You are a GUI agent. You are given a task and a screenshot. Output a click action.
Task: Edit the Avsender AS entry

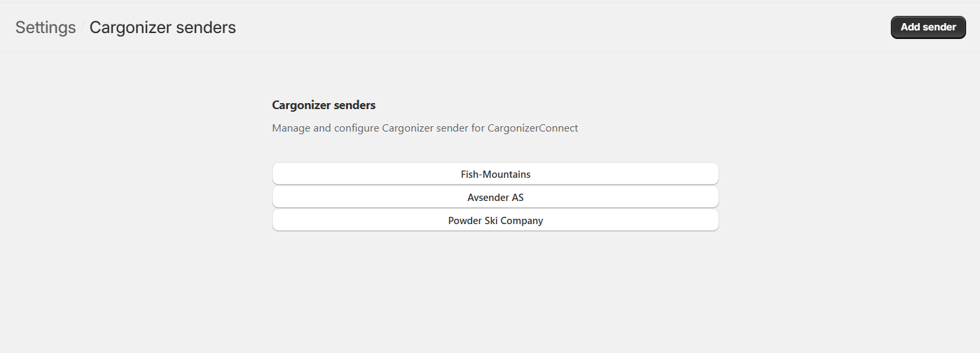(495, 197)
